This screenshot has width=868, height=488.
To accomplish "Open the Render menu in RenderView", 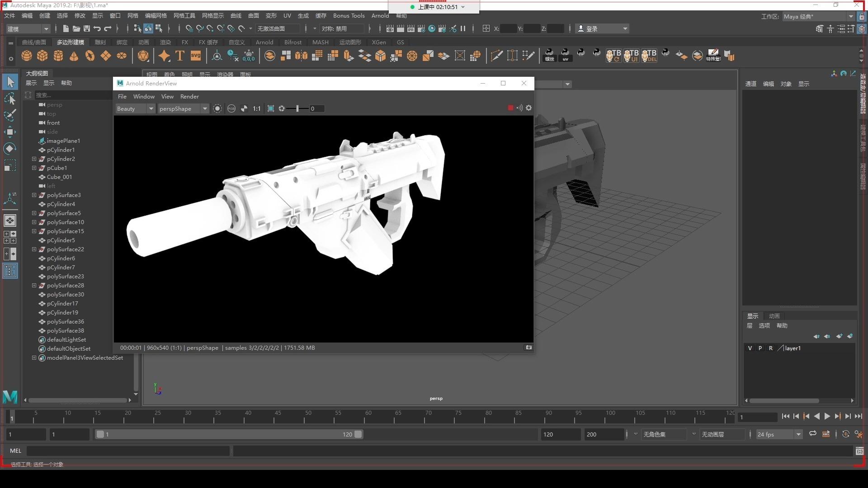I will point(189,97).
